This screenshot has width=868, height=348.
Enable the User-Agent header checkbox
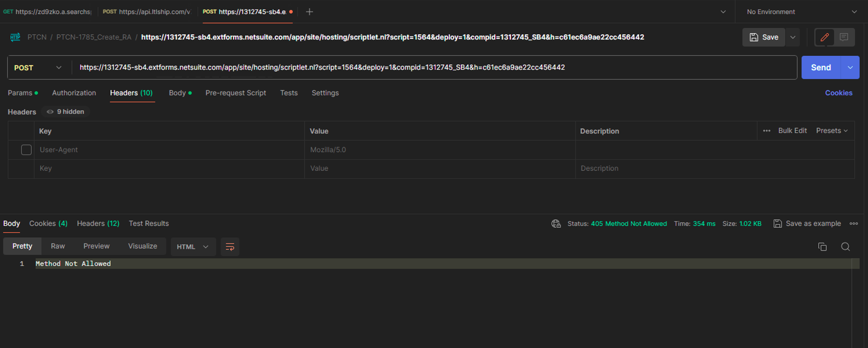26,150
